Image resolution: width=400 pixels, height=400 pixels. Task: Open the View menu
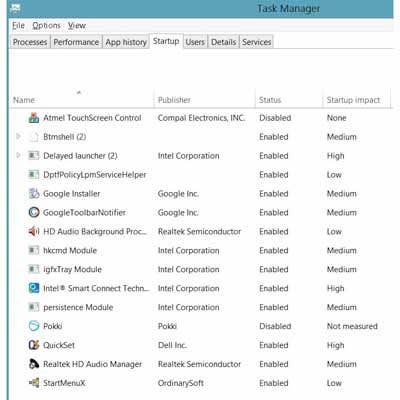(77, 26)
